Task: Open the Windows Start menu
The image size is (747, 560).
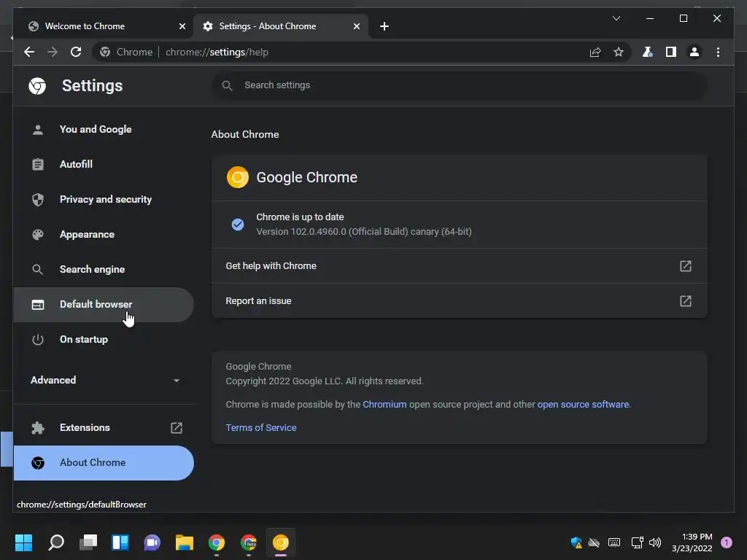Action: pos(23,542)
